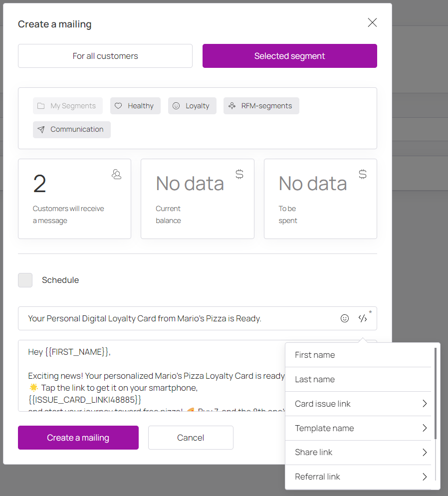448x496 pixels.
Task: Click the Cancel button
Action: [x=191, y=438]
